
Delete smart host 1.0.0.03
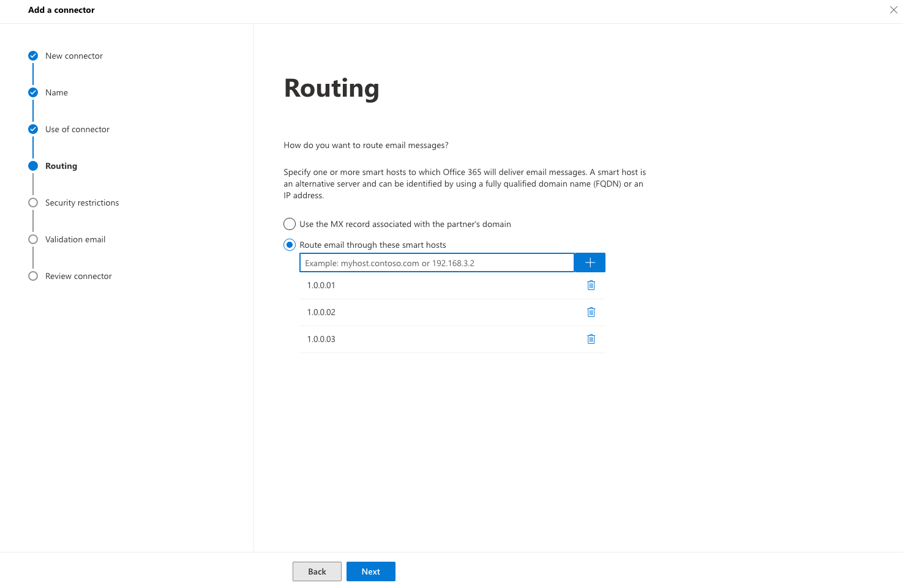tap(591, 339)
